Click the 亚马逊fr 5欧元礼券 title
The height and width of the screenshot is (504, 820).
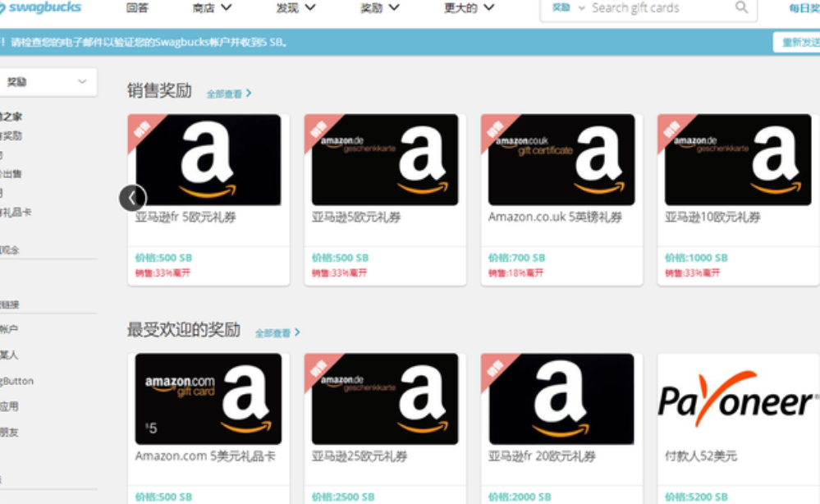point(186,217)
